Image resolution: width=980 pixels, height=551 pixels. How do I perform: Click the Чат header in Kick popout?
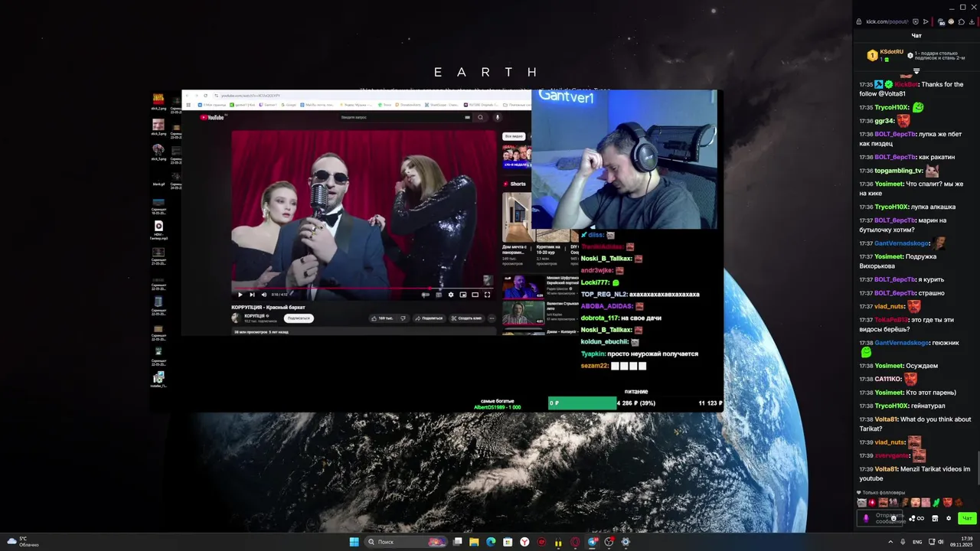pyautogui.click(x=916, y=35)
